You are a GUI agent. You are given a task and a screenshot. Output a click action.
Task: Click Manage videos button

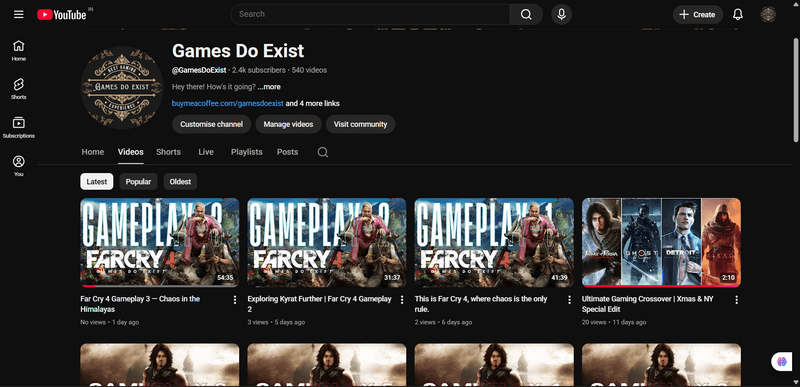point(288,124)
